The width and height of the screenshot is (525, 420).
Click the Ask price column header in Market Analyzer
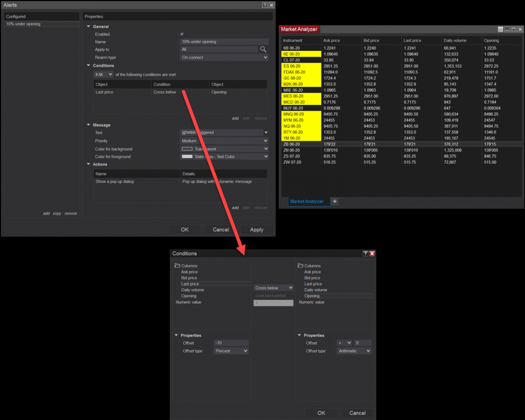coord(341,41)
